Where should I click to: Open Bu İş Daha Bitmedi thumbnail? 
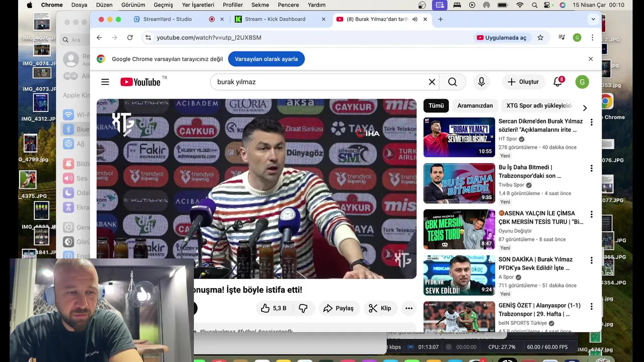[459, 183]
